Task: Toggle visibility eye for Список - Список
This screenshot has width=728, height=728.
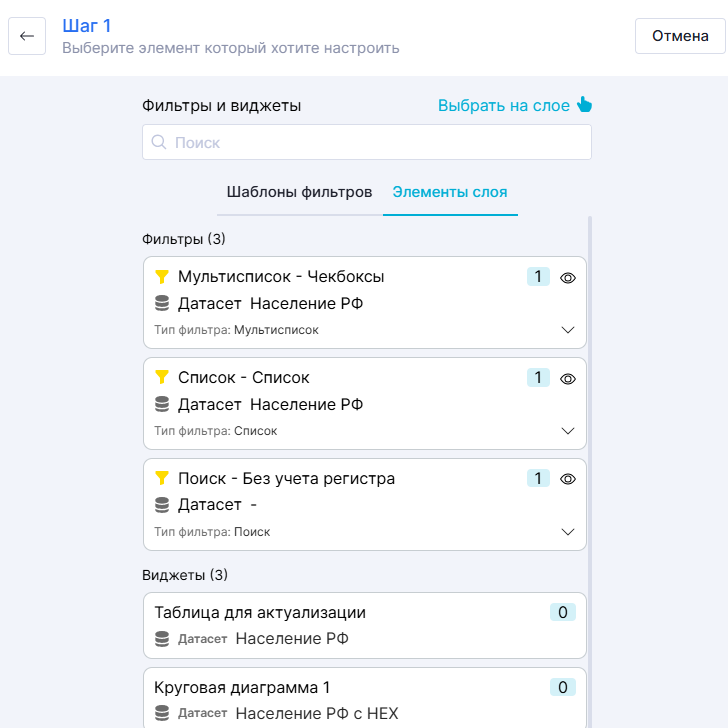Action: coord(568,379)
